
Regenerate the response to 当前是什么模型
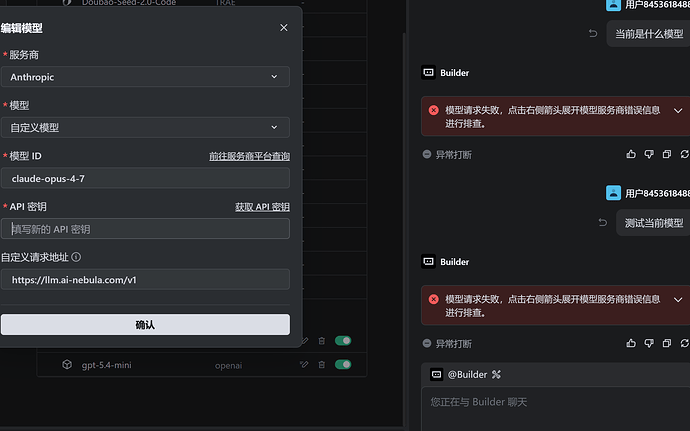[685, 154]
